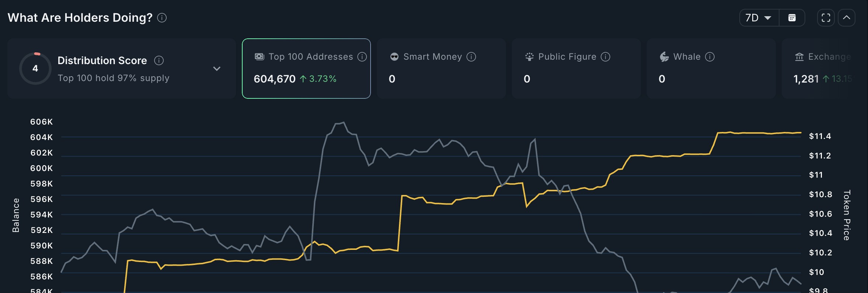
Task: Collapse the holders panel with the up chevron
Action: tap(847, 18)
